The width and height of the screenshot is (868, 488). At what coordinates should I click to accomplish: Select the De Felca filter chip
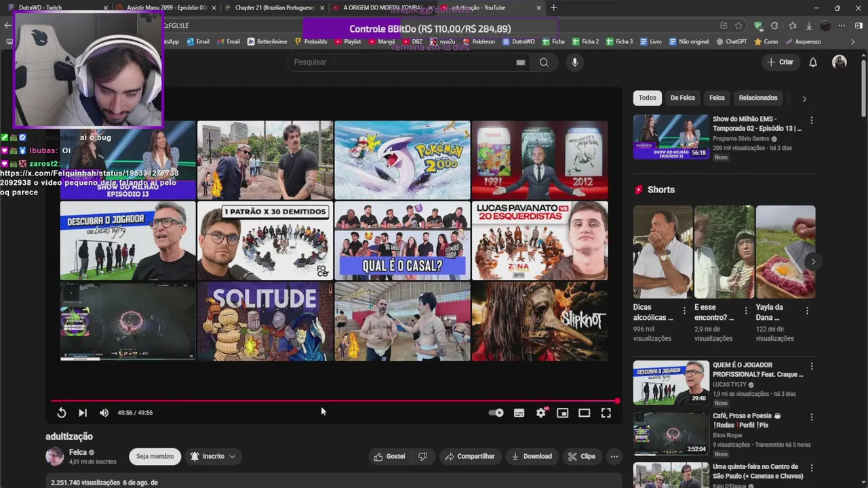[x=682, y=98]
